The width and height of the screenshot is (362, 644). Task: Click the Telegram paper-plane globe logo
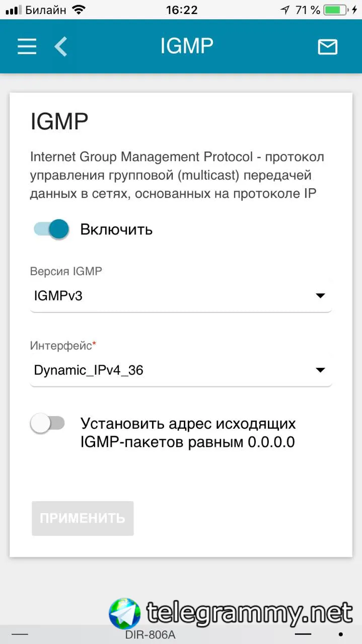(124, 613)
